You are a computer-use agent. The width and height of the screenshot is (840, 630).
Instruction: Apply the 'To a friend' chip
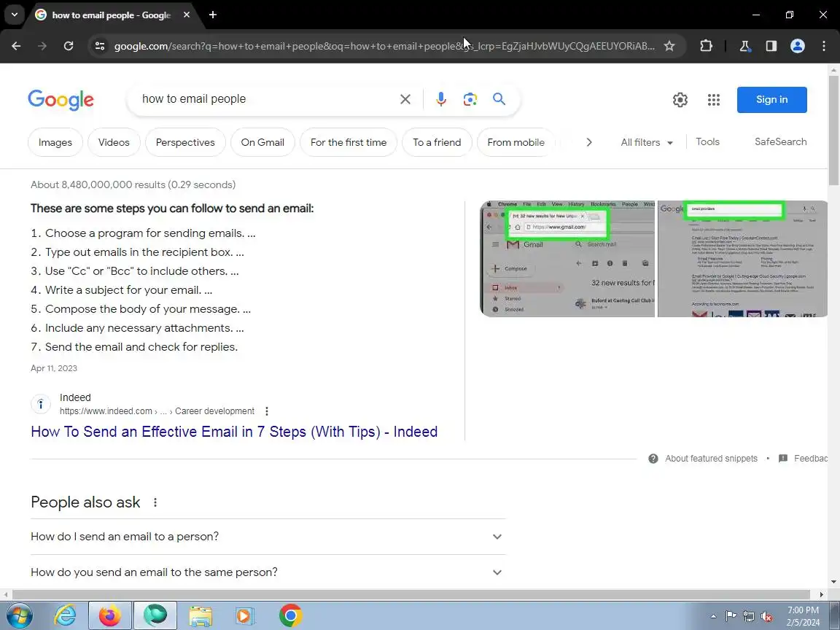tap(437, 142)
